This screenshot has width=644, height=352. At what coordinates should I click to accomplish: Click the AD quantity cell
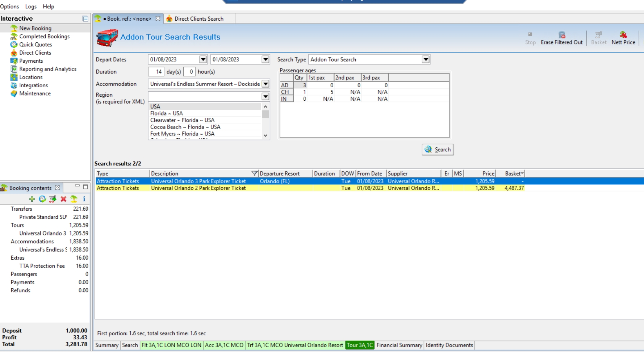pyautogui.click(x=300, y=85)
